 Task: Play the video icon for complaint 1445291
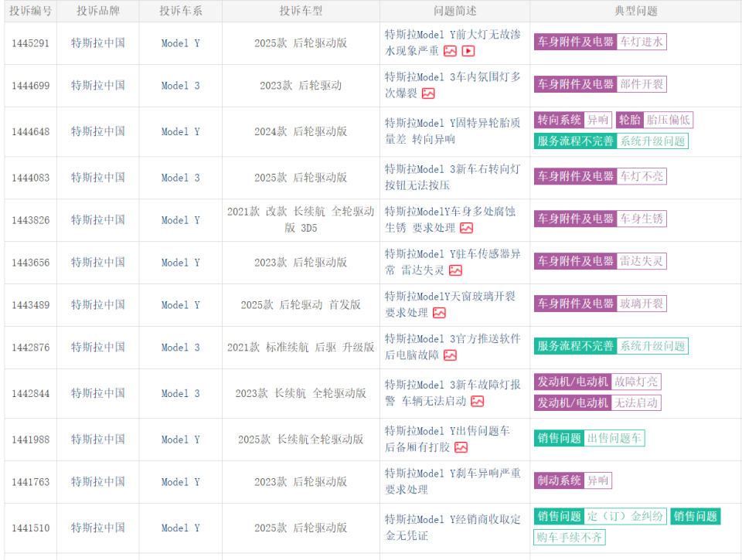tap(468, 51)
